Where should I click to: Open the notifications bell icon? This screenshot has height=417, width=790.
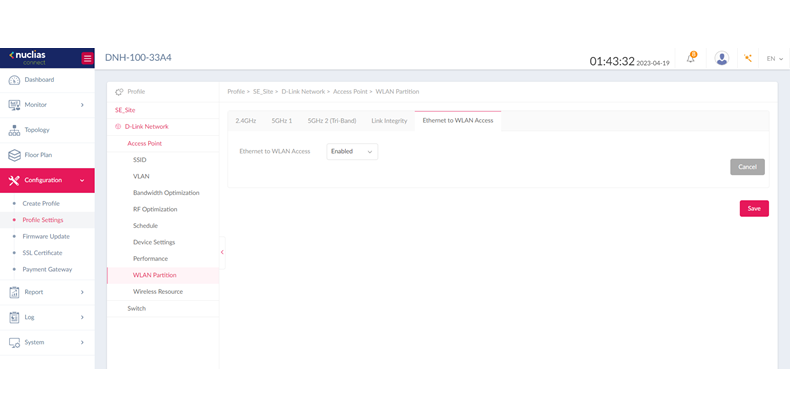tap(691, 59)
